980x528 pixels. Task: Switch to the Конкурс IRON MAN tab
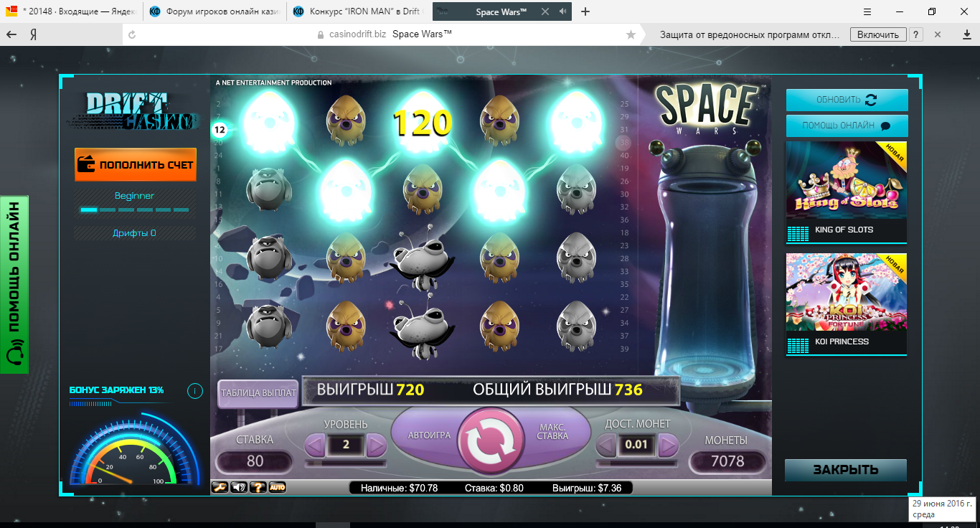point(357,11)
